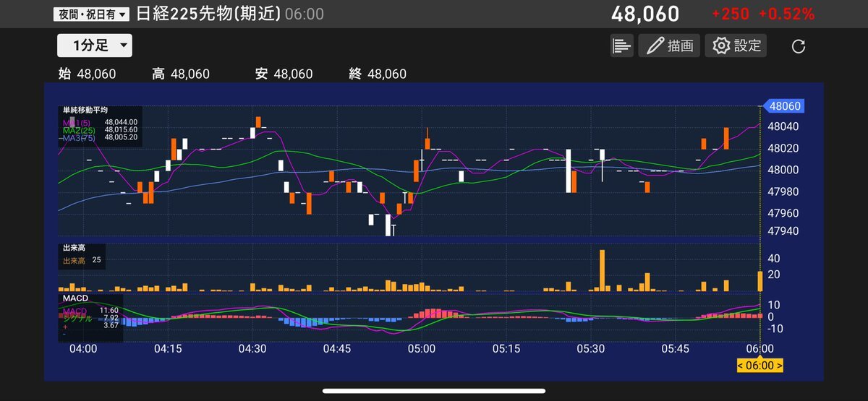868x401 pixels.
Task: Select the 始 48,060 open value
Action: [87, 74]
